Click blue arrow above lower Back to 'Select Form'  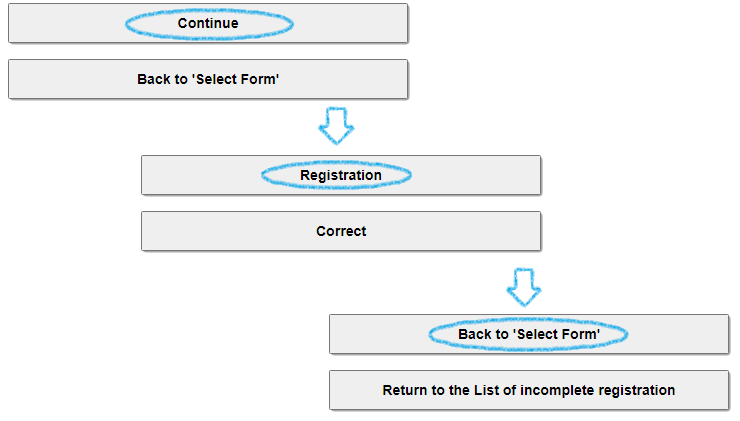pos(524,286)
